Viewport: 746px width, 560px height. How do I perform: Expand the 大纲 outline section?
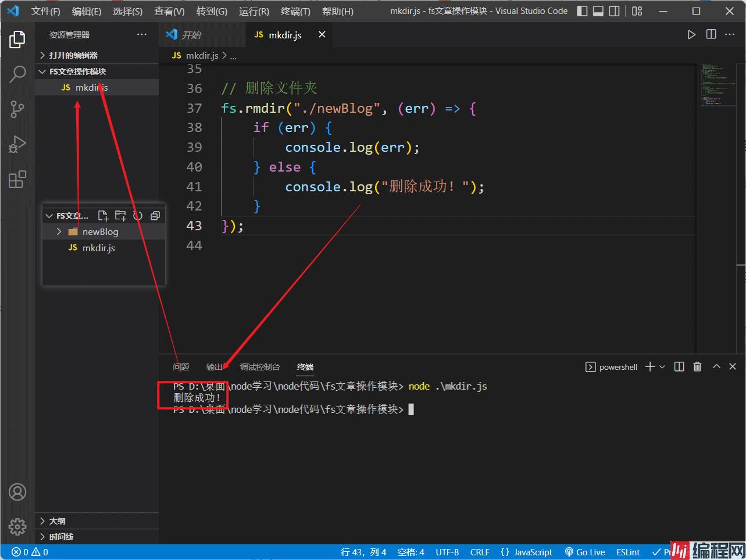coord(97,521)
